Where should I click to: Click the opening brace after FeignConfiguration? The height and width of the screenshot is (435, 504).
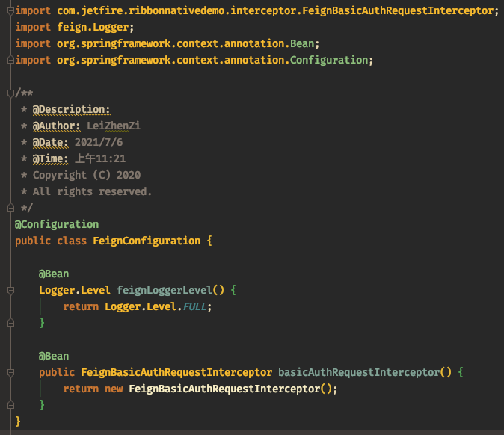point(209,241)
